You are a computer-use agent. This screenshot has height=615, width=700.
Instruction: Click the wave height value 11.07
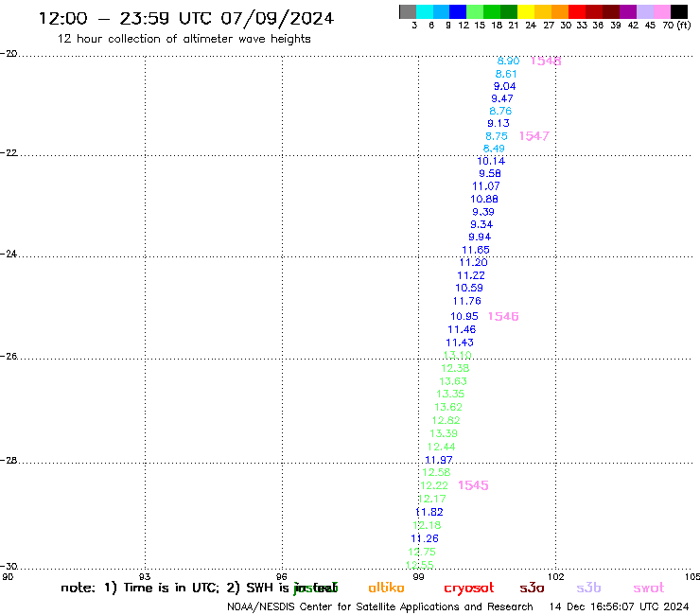tap(485, 185)
